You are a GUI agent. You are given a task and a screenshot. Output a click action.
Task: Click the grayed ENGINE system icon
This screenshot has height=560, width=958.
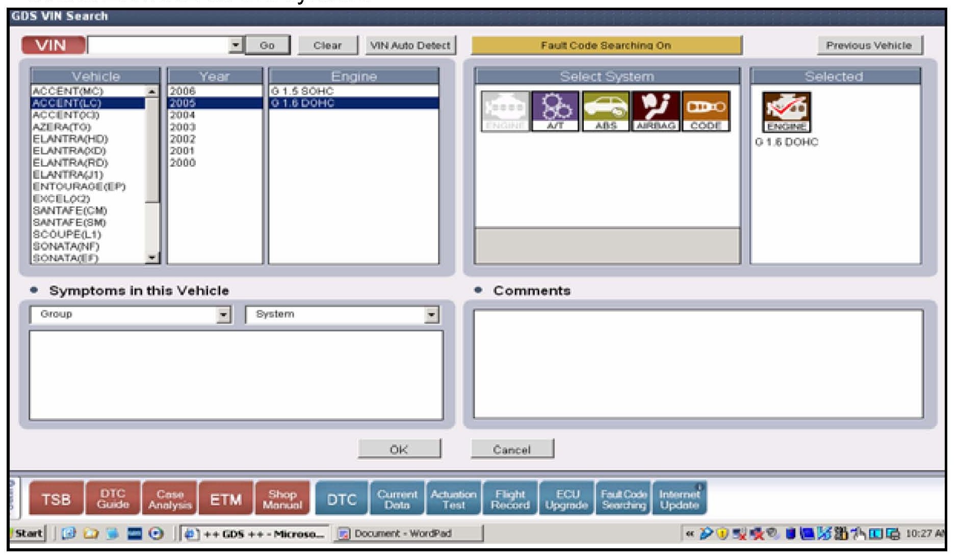pos(505,111)
